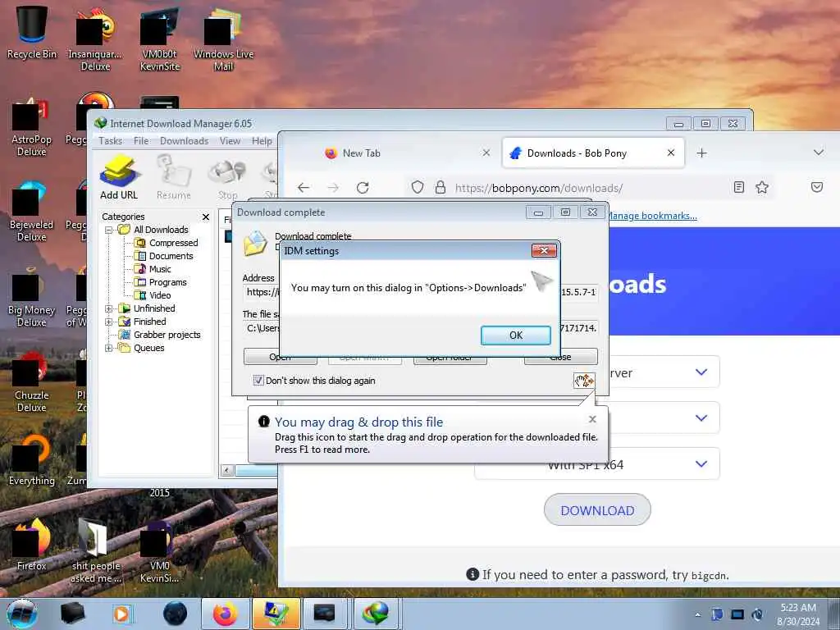840x630 pixels.
Task: Open the View menu in IDM
Action: (230, 141)
